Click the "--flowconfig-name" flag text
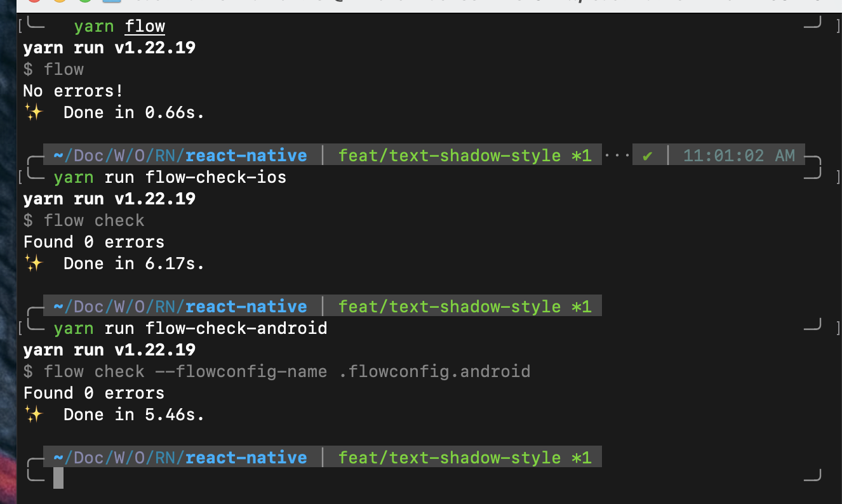This screenshot has height=504, width=842. coord(241,371)
